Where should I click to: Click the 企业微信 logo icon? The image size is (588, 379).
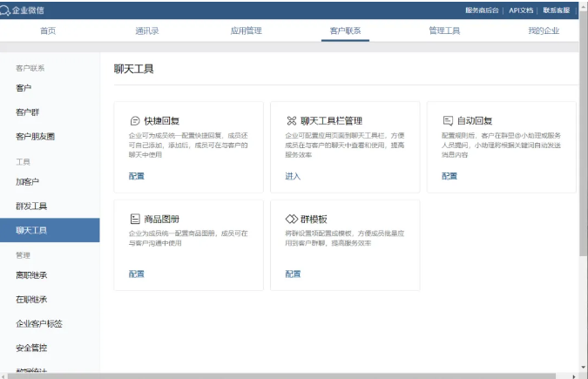click(6, 10)
